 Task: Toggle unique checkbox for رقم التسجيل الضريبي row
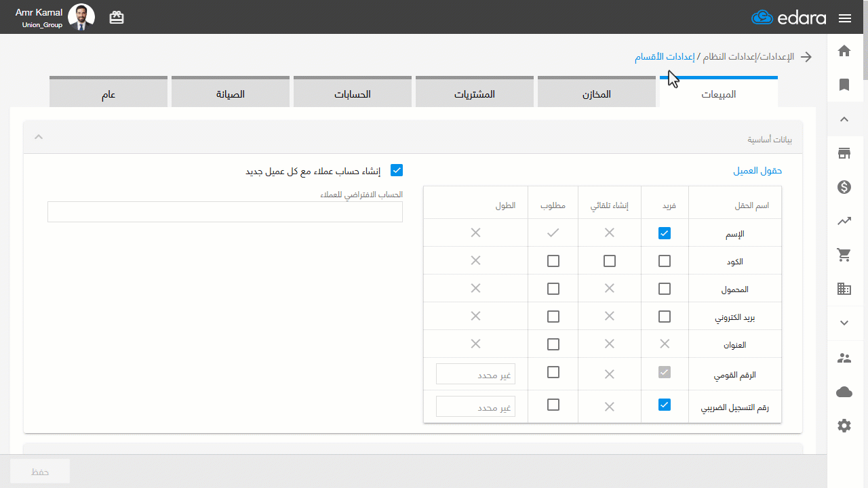665,405
